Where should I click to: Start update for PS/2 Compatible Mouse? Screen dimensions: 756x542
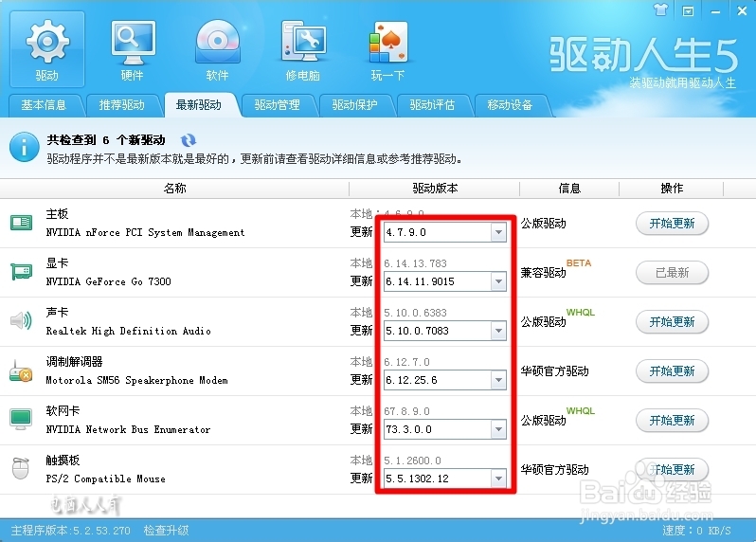point(672,469)
